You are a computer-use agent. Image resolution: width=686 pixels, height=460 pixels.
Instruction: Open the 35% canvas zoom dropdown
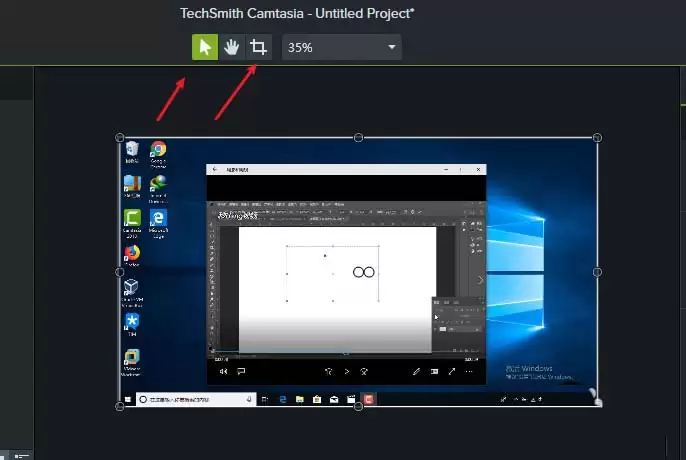pyautogui.click(x=342, y=47)
